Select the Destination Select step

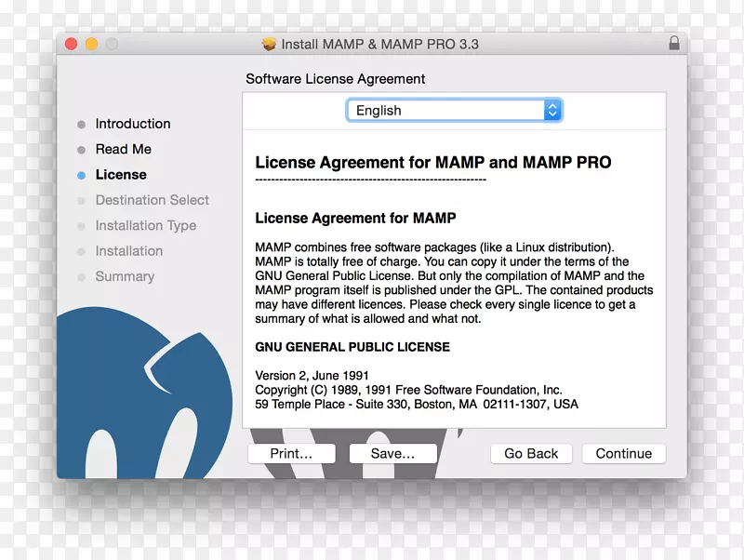(153, 200)
